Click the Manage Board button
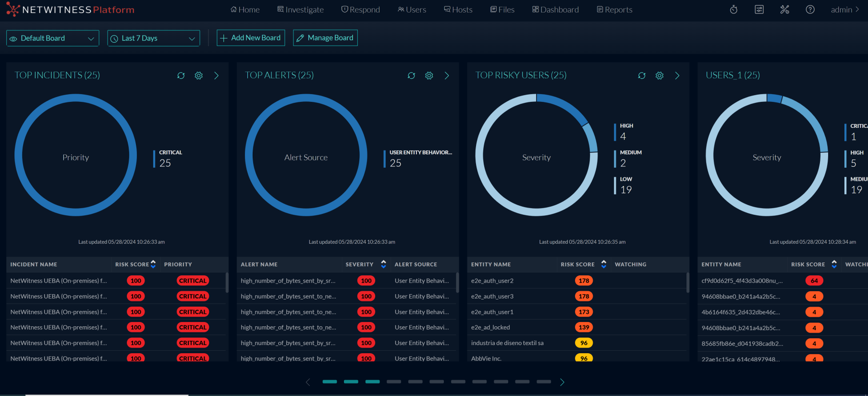This screenshot has width=868, height=396. (x=325, y=38)
